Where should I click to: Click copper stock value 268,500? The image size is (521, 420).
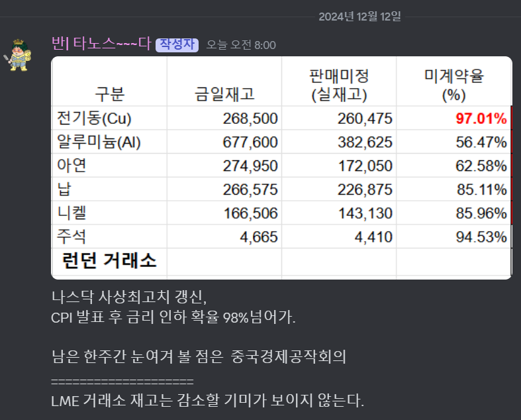tap(250, 119)
